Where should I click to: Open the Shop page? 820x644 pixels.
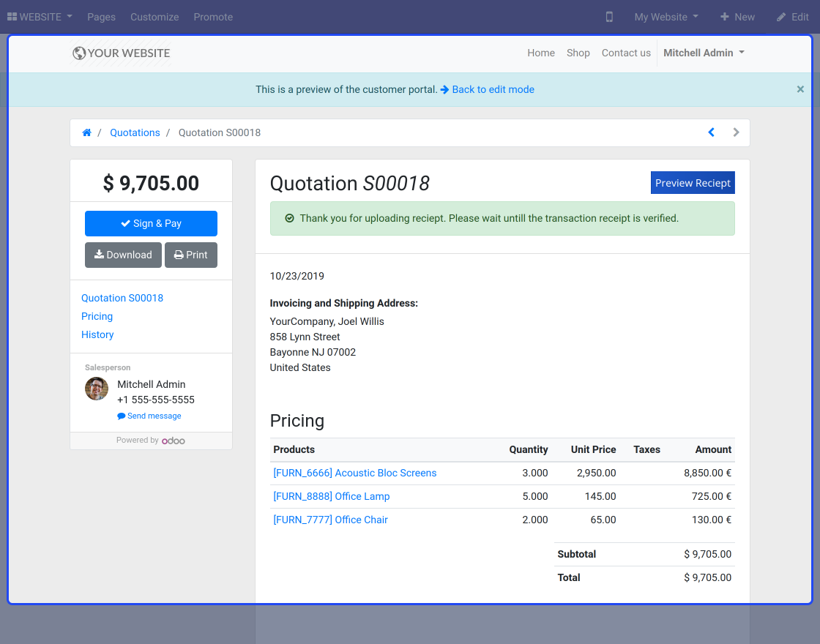coord(578,53)
